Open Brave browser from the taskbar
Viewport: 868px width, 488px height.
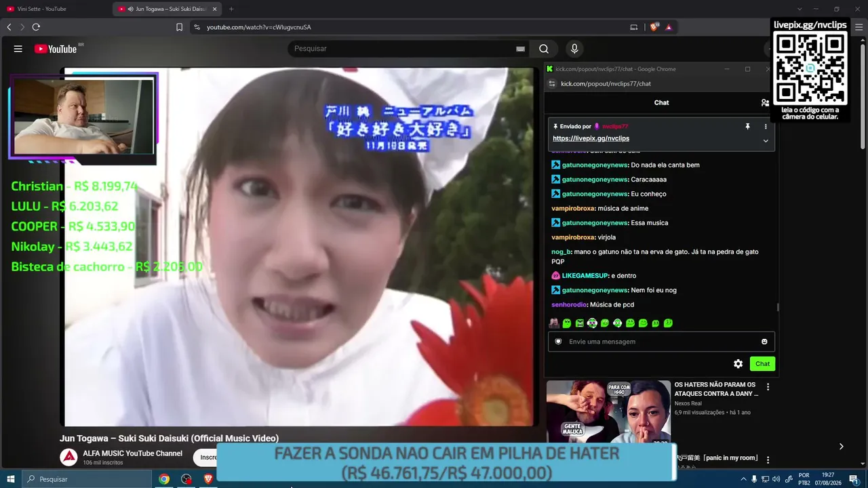pyautogui.click(x=208, y=479)
